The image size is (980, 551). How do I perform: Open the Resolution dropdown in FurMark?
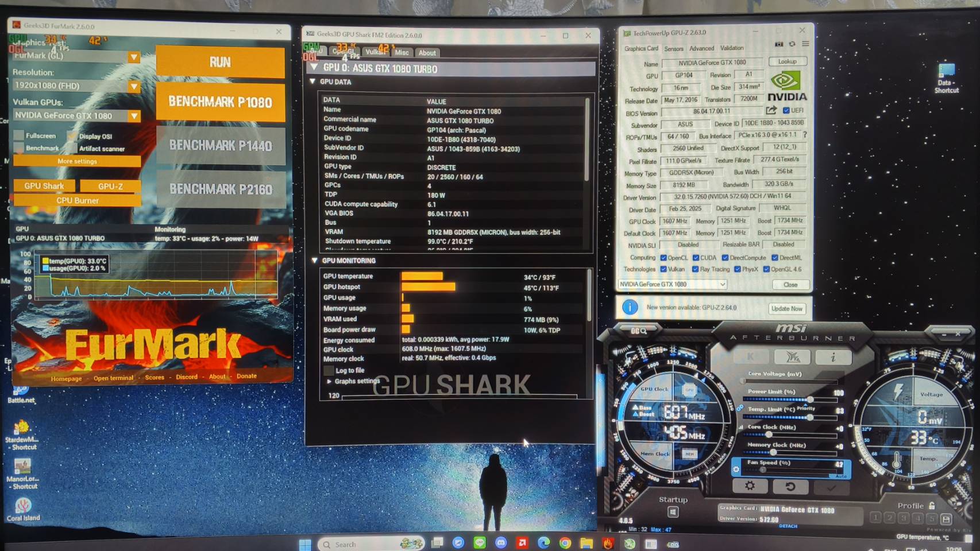click(x=134, y=86)
